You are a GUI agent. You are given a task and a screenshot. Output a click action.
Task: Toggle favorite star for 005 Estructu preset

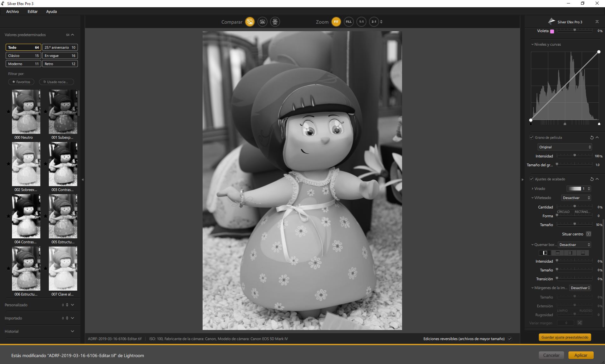point(45,216)
